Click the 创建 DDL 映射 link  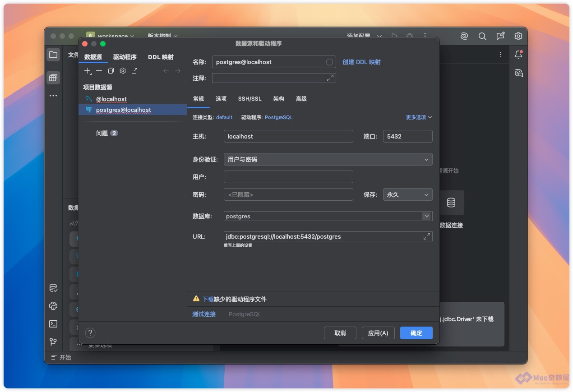tap(361, 62)
